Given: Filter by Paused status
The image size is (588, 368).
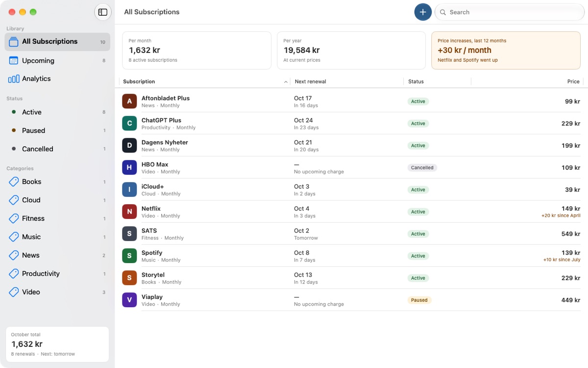Looking at the screenshot, I should point(57,131).
